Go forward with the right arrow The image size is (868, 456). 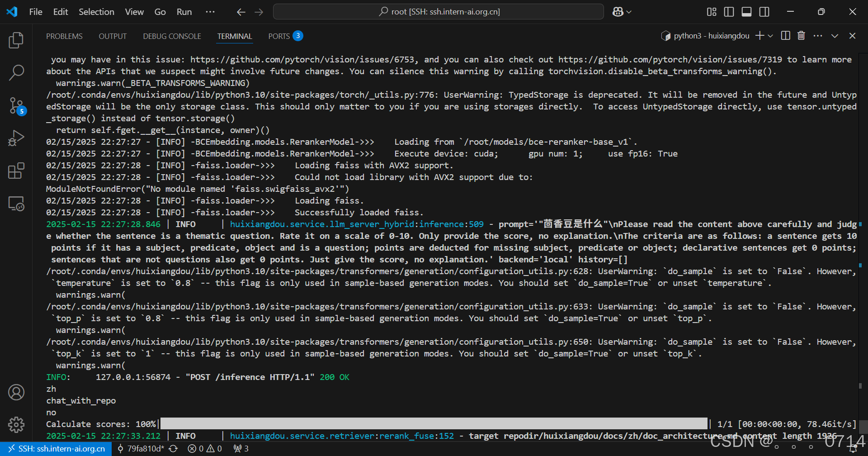click(259, 12)
